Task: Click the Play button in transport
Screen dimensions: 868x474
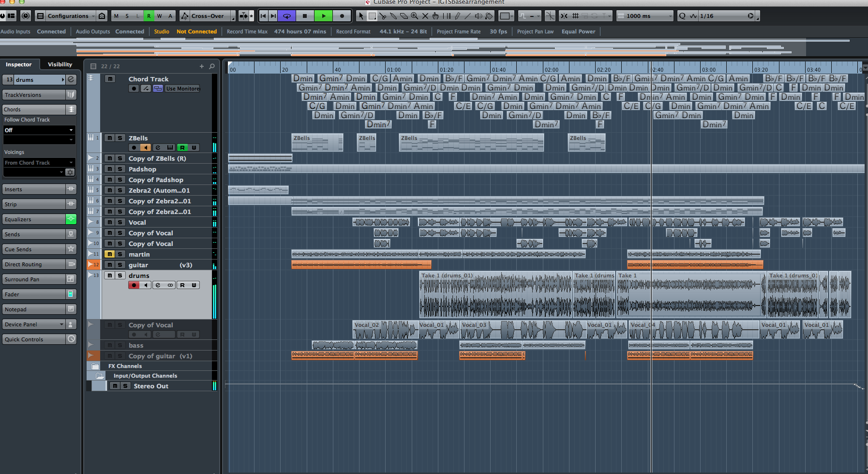Action: point(323,16)
